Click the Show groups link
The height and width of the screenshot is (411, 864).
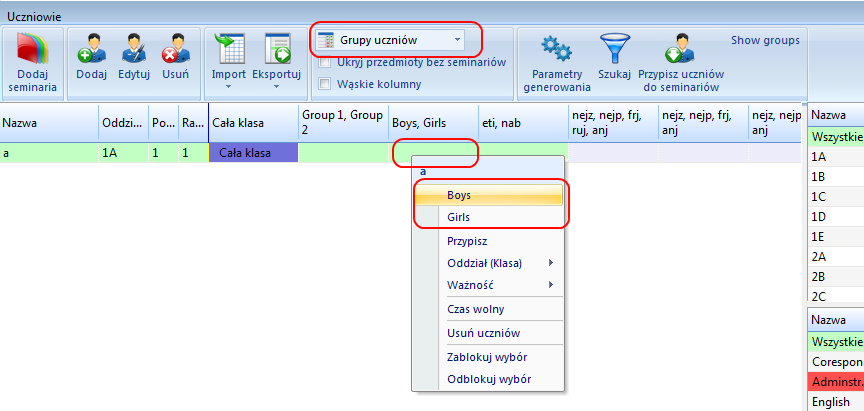[x=765, y=40]
